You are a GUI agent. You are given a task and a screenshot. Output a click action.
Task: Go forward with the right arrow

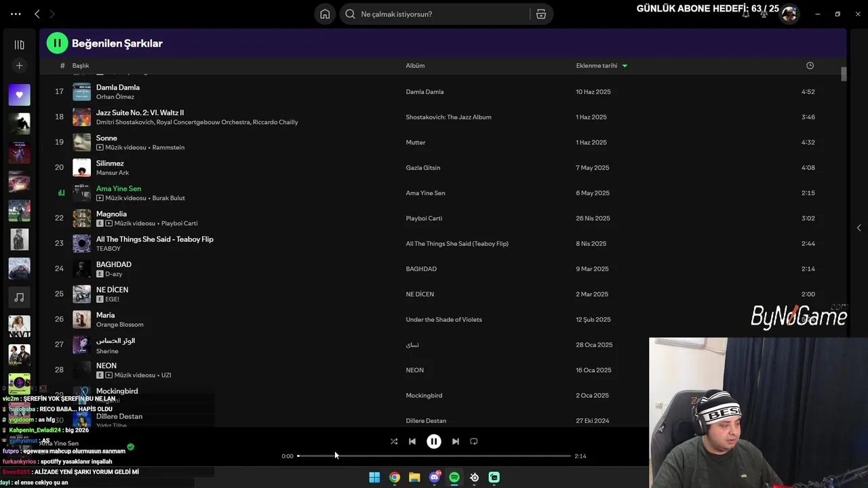click(x=52, y=14)
